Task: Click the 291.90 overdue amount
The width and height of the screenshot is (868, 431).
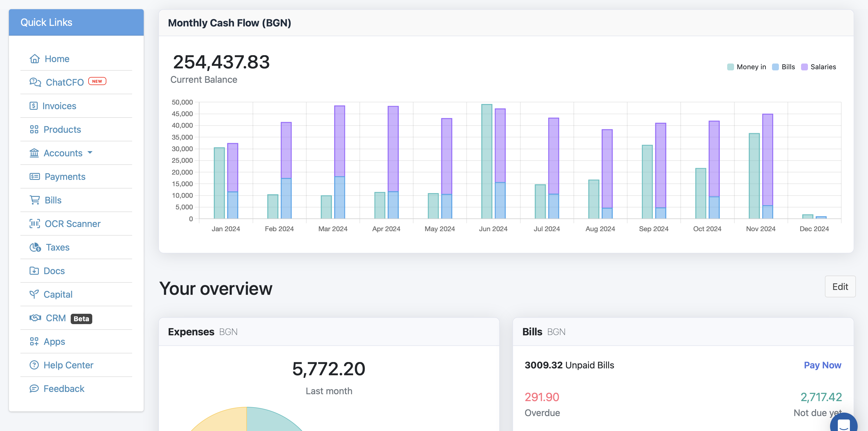Action: 542,397
